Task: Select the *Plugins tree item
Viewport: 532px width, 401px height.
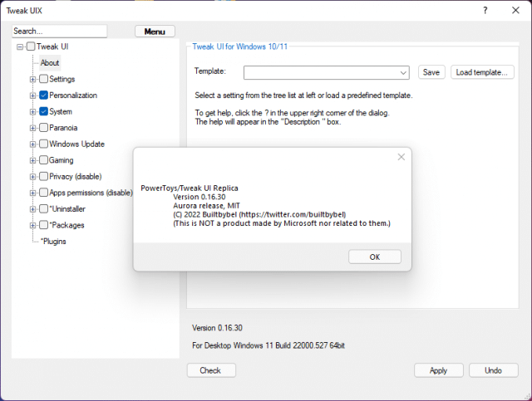Action: (53, 242)
